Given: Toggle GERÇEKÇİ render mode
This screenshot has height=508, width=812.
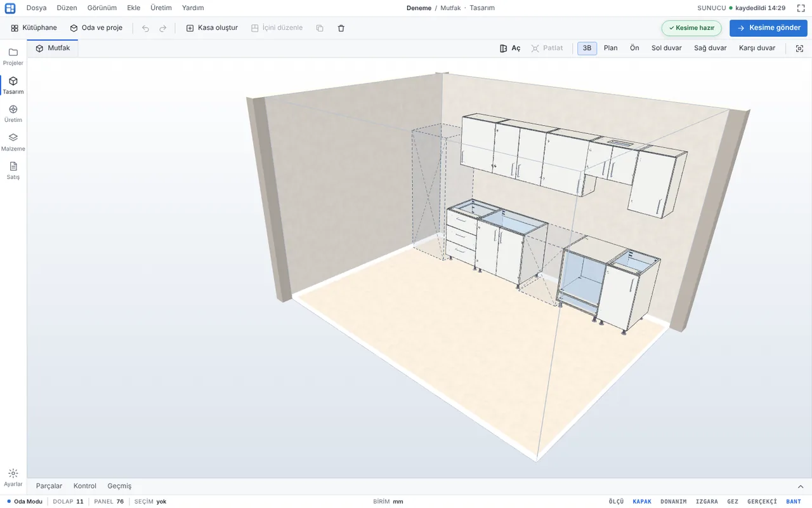Looking at the screenshot, I should tap(762, 502).
